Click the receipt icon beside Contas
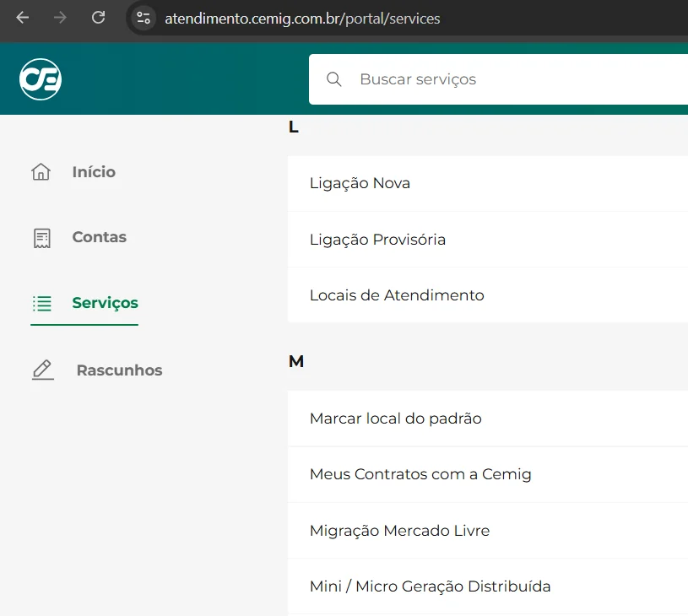The height and width of the screenshot is (616, 688). [42, 238]
